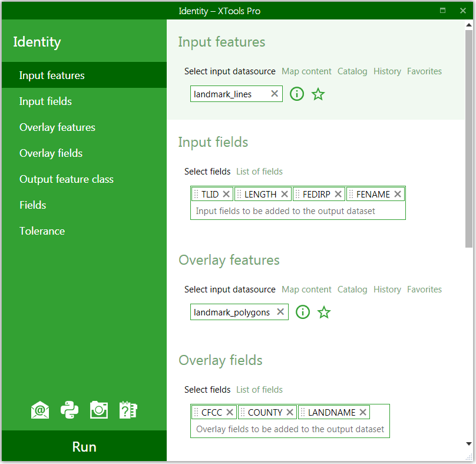Click input fields entry area placeholder text
476x464 pixels.
click(285, 211)
